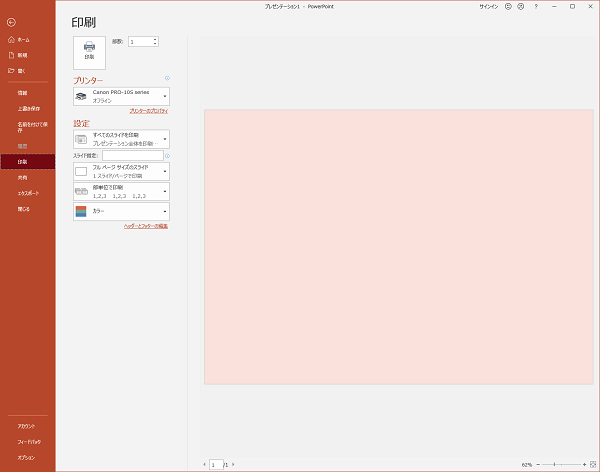Click the large 印刷 Print button

coord(89,53)
